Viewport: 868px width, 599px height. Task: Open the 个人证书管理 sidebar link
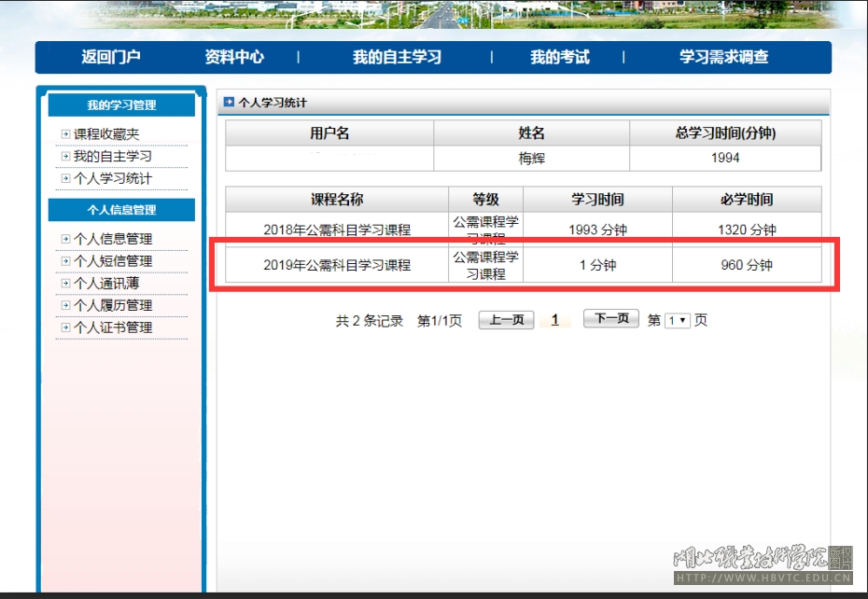(112, 327)
